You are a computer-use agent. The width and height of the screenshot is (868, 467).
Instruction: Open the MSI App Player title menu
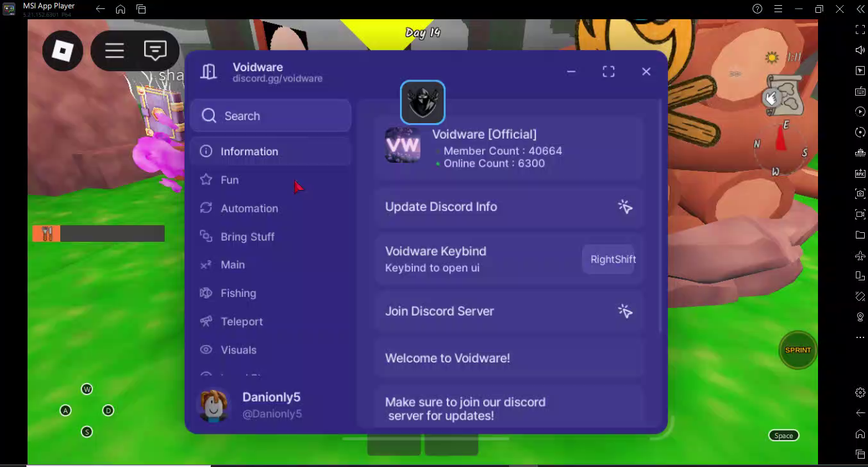778,9
